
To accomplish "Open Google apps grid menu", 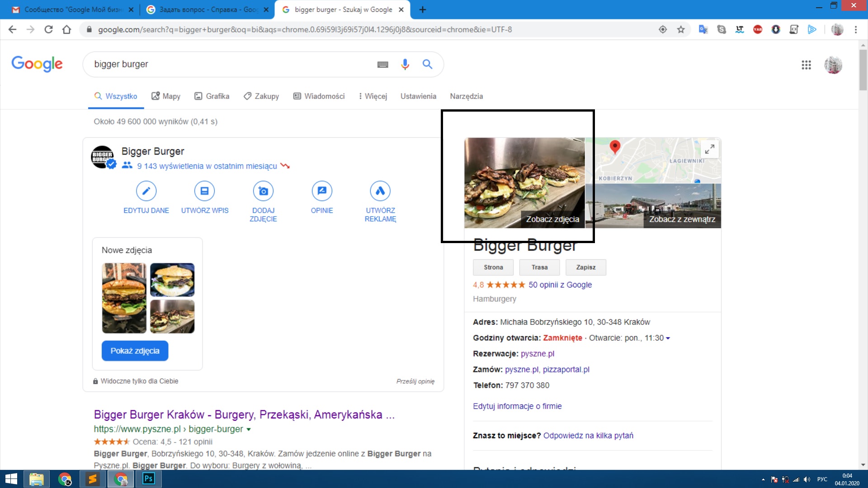I will (806, 65).
